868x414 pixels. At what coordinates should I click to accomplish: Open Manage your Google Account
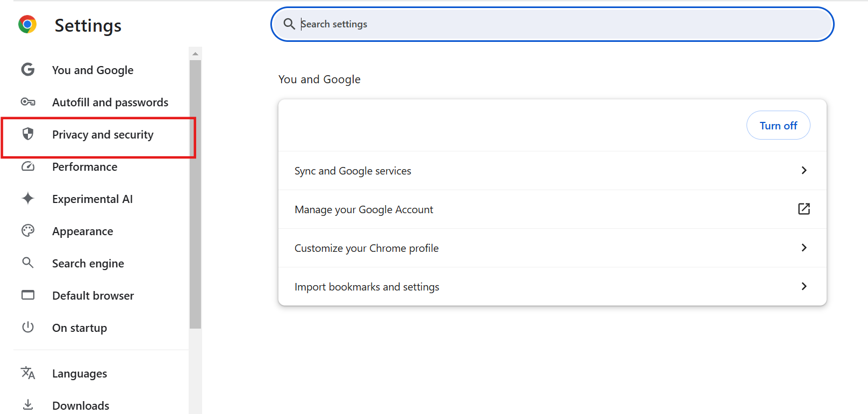point(553,209)
